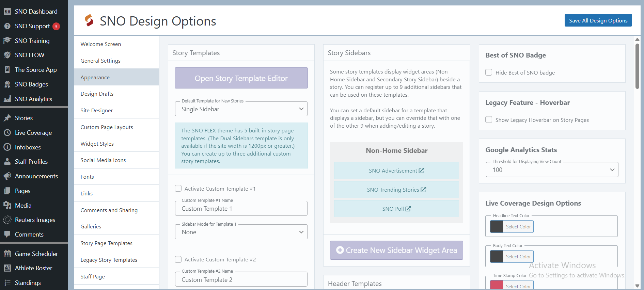Click the Headline Text Color swatch
644x290 pixels.
[x=497, y=227]
